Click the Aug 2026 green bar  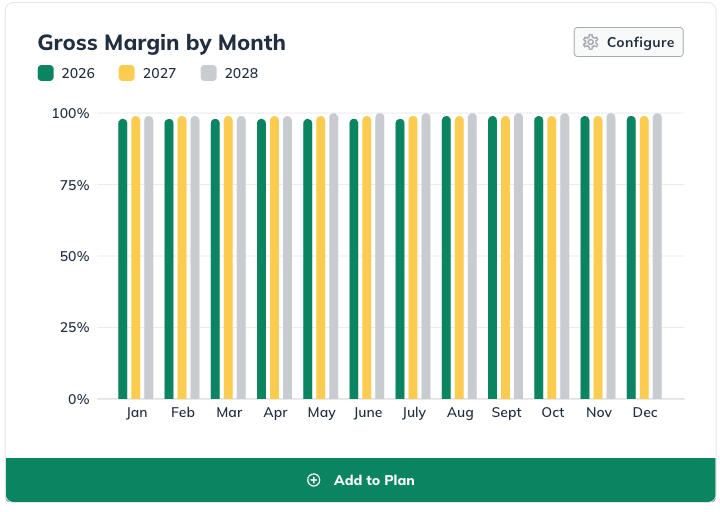(446, 258)
